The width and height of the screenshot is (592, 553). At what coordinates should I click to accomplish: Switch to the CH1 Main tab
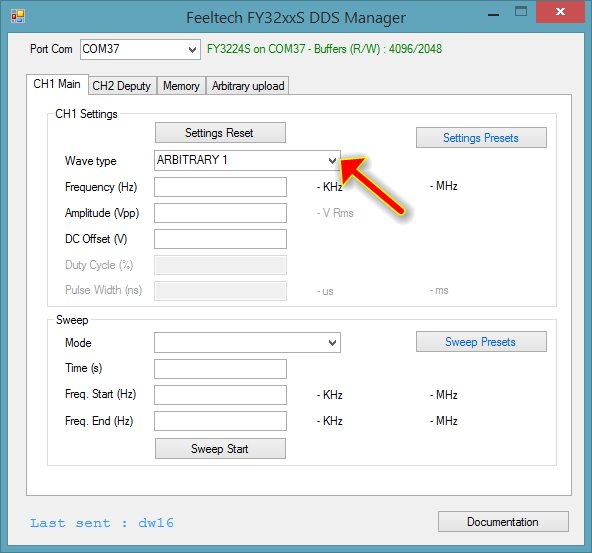tap(57, 84)
